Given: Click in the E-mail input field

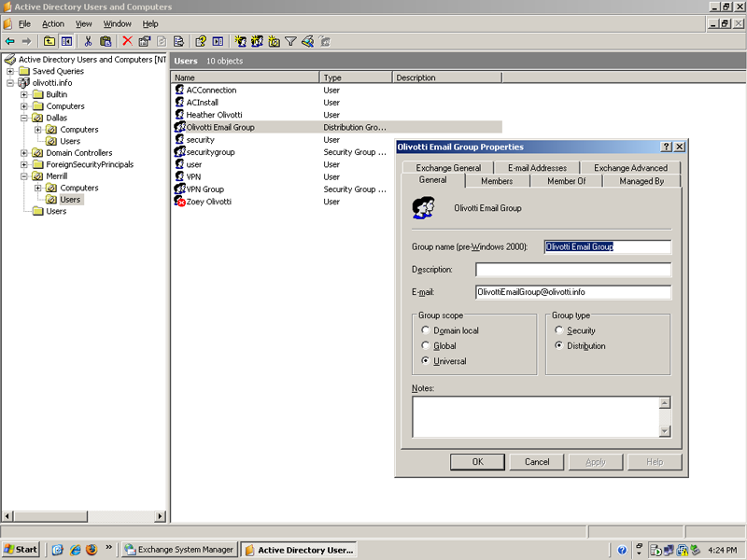Looking at the screenshot, I should pos(573,292).
